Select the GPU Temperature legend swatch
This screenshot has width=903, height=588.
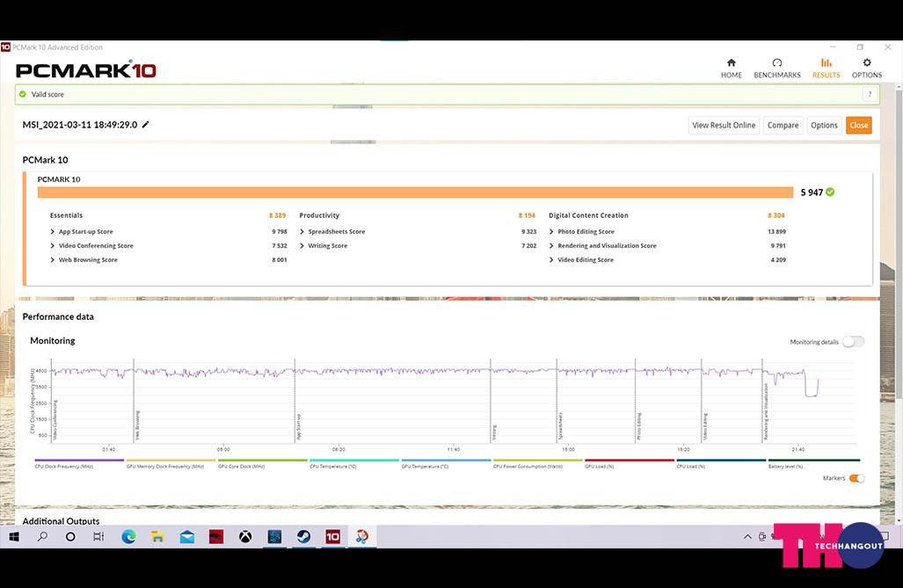(446, 461)
